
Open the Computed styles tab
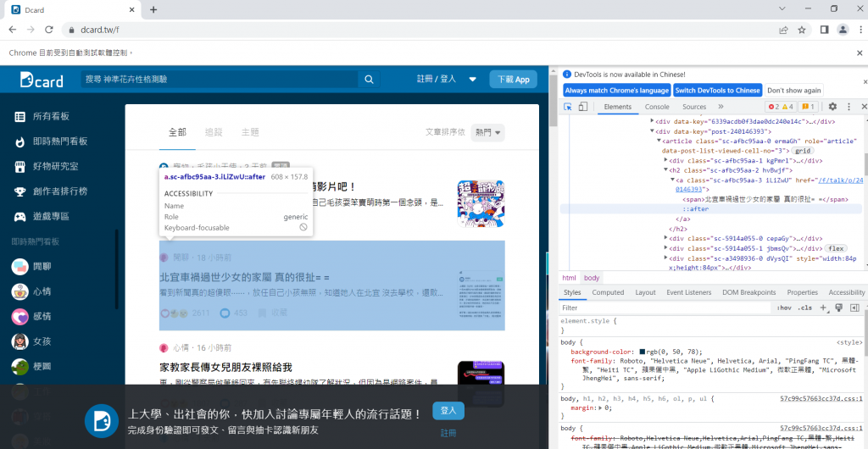pyautogui.click(x=608, y=292)
